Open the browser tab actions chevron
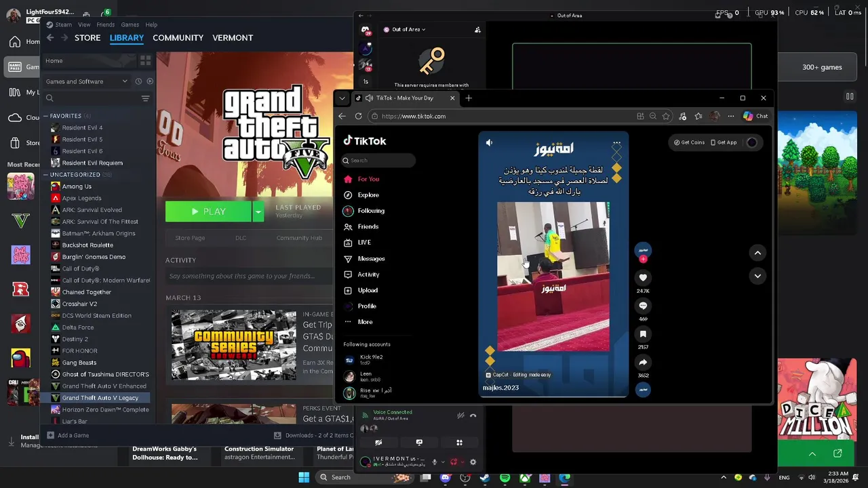 click(x=342, y=98)
